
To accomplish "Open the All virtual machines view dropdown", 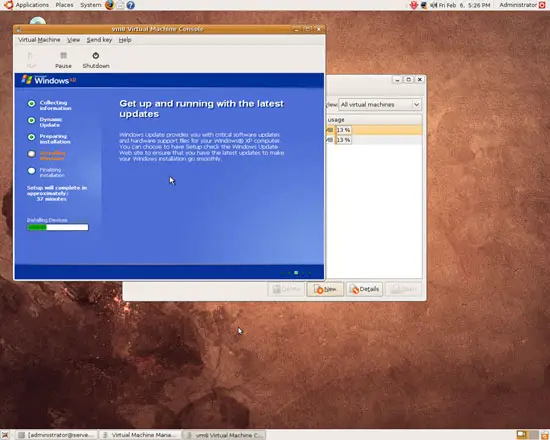I will pyautogui.click(x=380, y=105).
